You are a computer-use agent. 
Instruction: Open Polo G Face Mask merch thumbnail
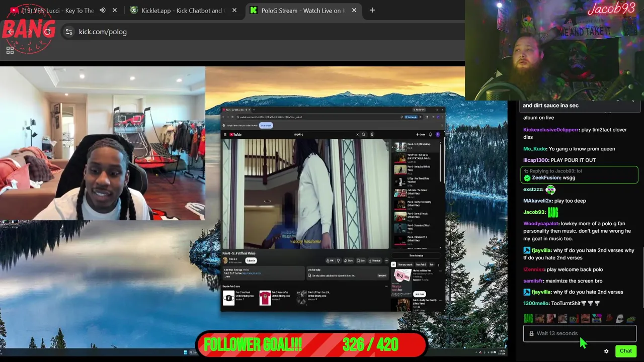[229, 298]
